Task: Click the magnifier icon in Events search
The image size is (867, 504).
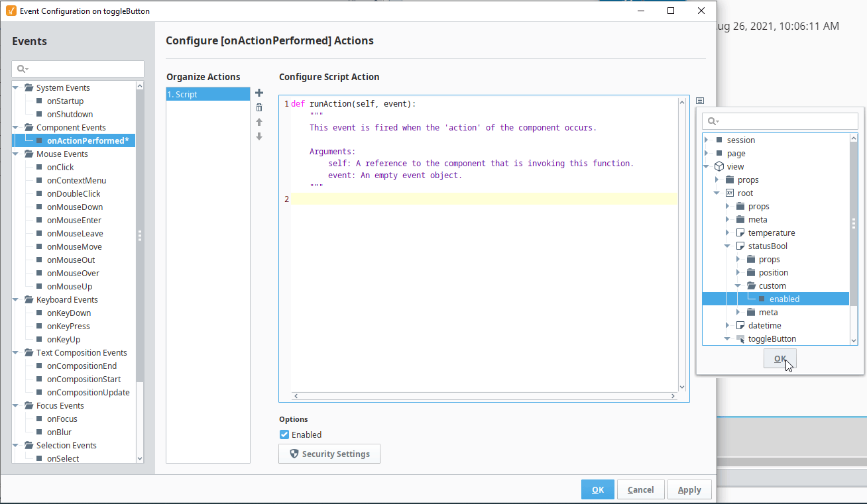Action: click(x=22, y=69)
